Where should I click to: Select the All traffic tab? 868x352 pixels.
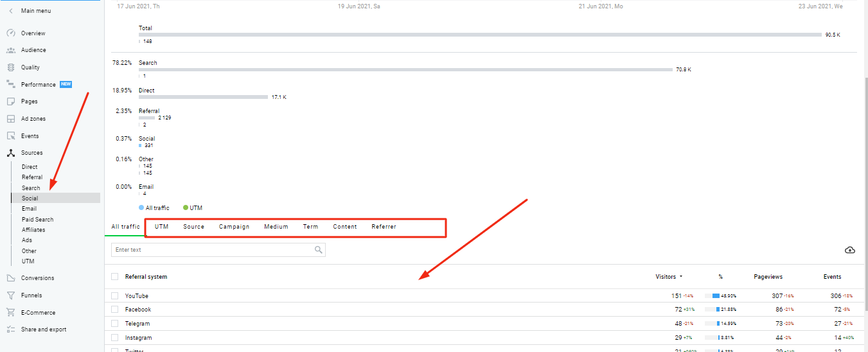pyautogui.click(x=125, y=227)
